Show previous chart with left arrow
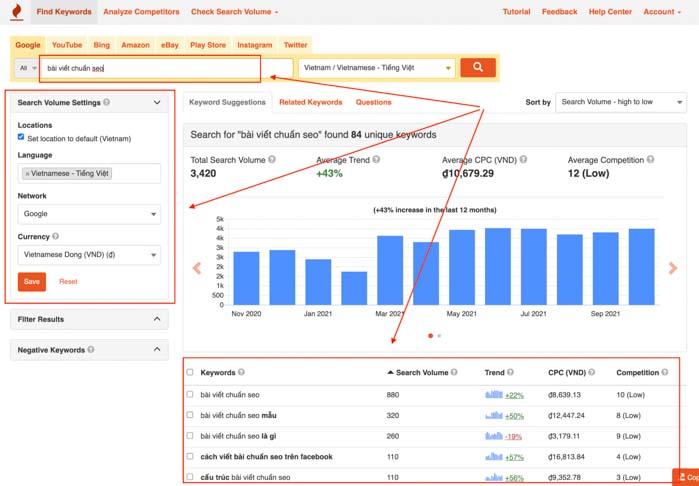 point(197,268)
